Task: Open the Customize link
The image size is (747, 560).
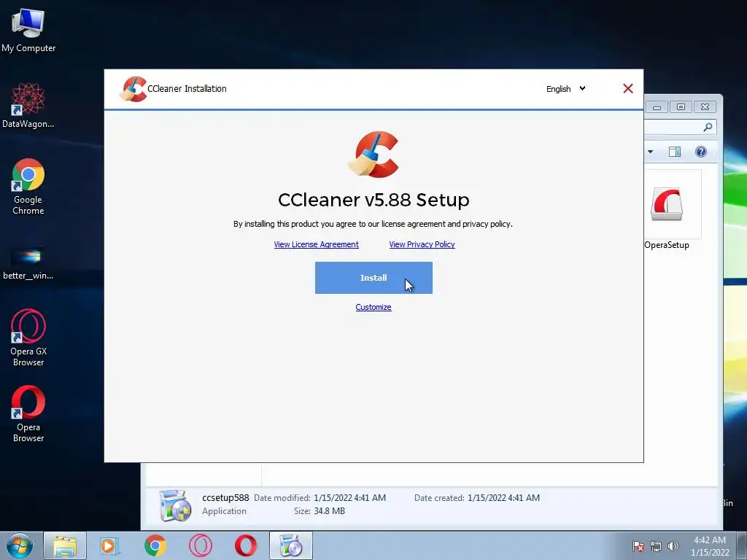Action: click(x=373, y=307)
